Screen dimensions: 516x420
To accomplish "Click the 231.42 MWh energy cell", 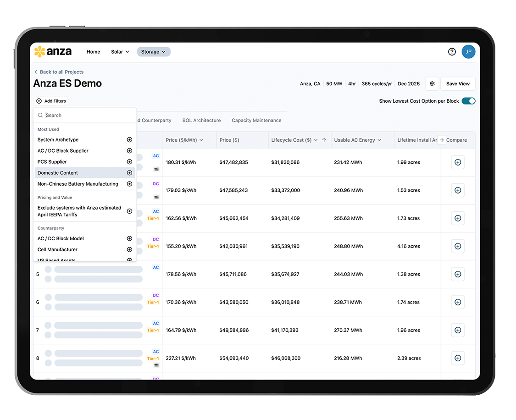I will (x=348, y=162).
